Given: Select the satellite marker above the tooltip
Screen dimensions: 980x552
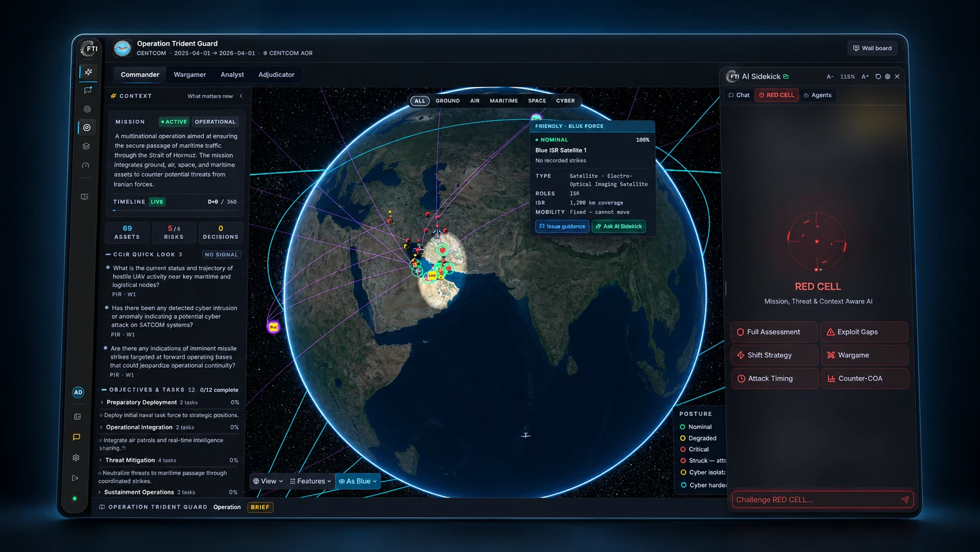Looking at the screenshot, I should (x=536, y=117).
